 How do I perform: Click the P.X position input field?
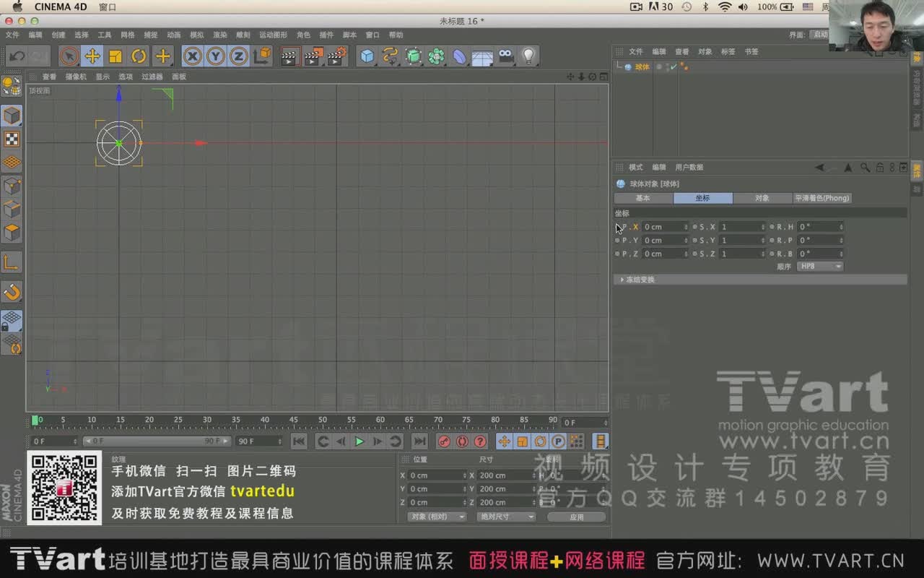[x=666, y=227]
